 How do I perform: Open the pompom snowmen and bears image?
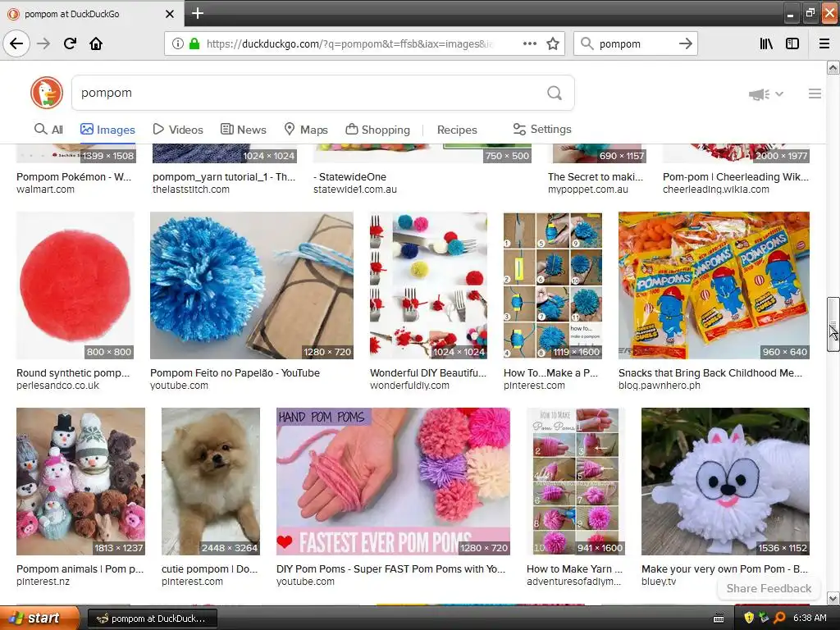click(80, 481)
